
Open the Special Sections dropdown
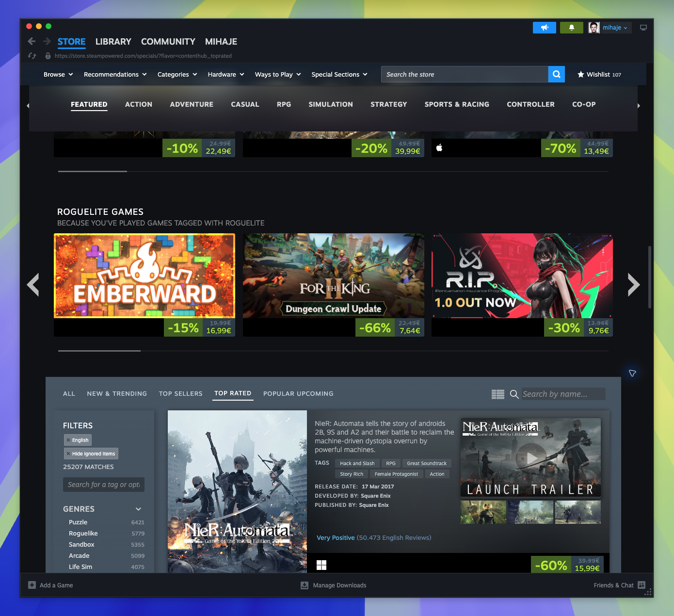339,74
